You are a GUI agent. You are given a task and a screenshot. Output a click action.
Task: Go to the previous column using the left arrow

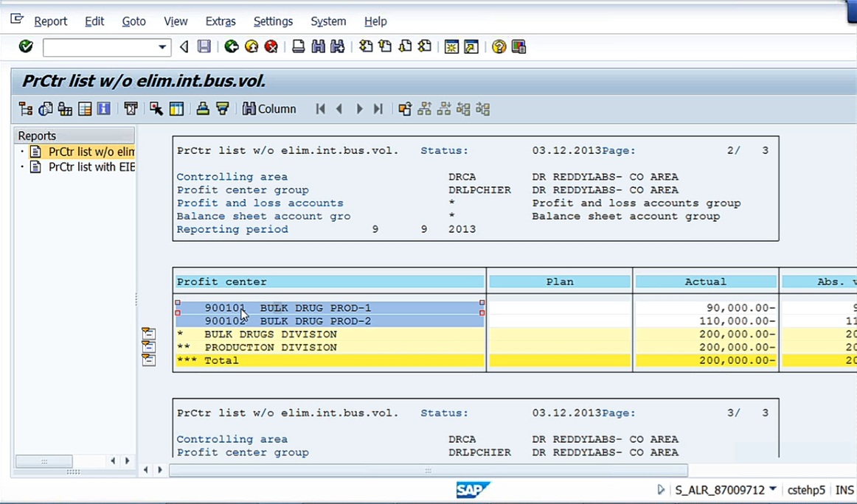(339, 109)
